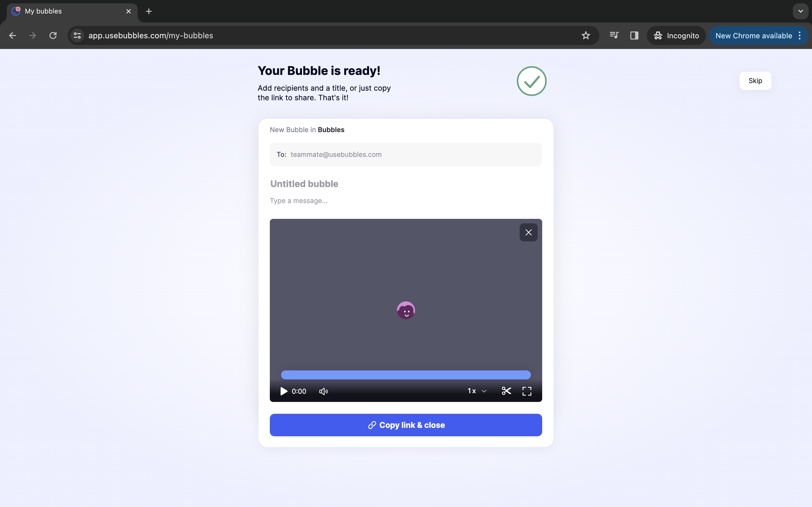Image resolution: width=812 pixels, height=507 pixels.
Task: Click the Skip button
Action: (755, 80)
